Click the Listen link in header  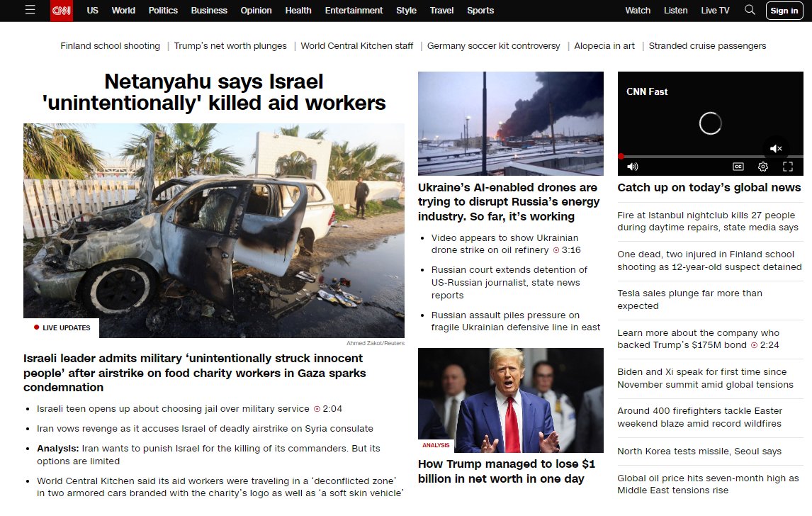click(676, 11)
